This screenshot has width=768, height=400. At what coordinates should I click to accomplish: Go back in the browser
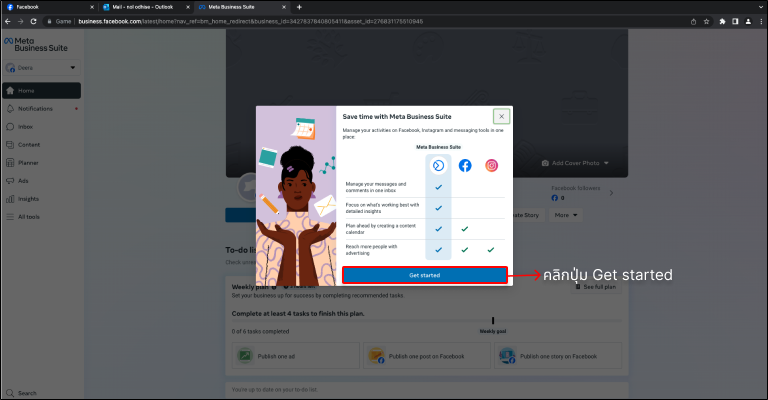tap(7, 21)
